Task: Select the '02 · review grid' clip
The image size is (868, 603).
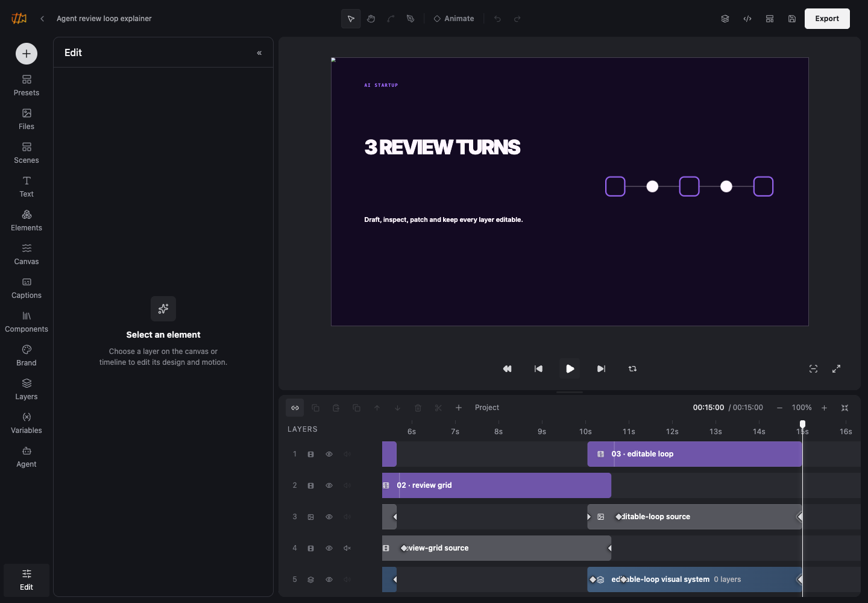Action: (x=497, y=485)
